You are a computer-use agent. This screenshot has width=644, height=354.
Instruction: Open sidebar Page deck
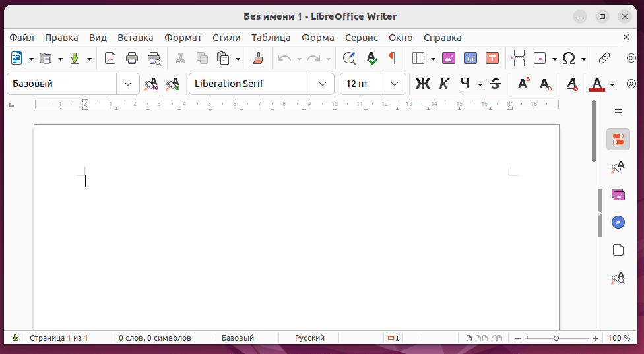[618, 250]
